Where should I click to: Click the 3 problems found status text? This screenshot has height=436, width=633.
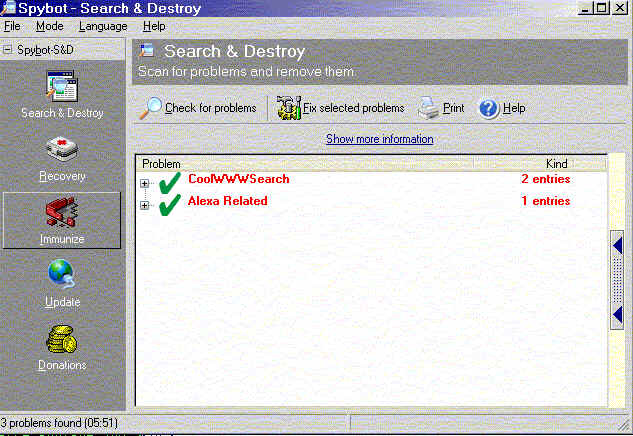[59, 423]
